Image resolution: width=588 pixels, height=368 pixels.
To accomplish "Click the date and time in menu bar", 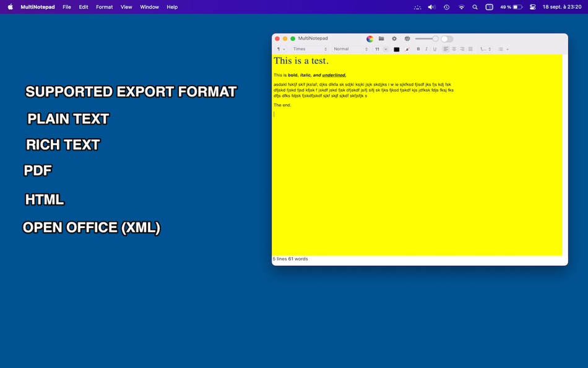I will pos(562,7).
